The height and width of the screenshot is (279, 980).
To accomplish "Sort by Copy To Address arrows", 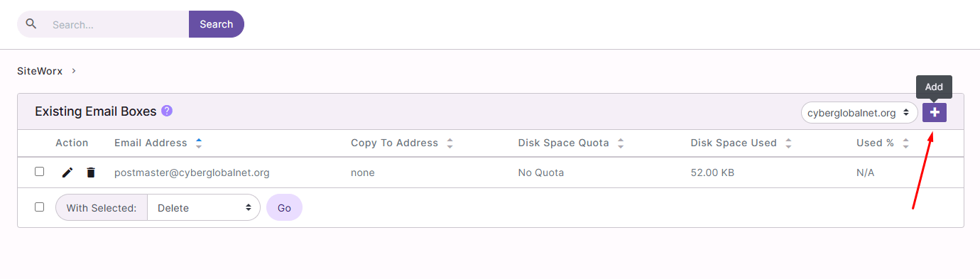I will coord(450,143).
